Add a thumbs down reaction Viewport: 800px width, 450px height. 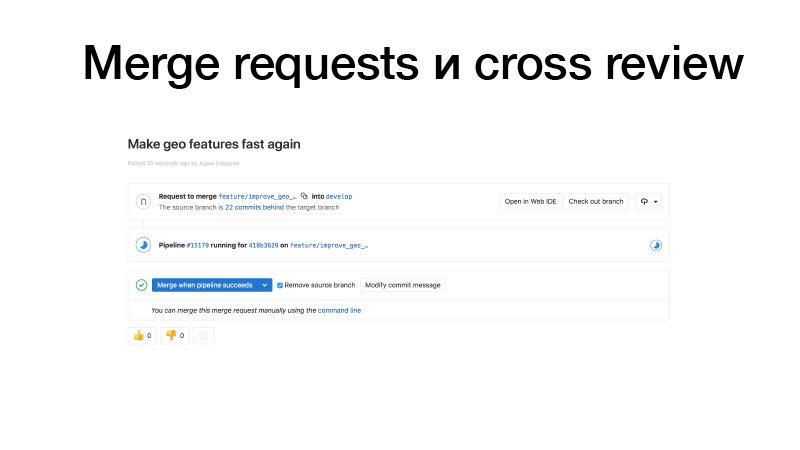(175, 335)
